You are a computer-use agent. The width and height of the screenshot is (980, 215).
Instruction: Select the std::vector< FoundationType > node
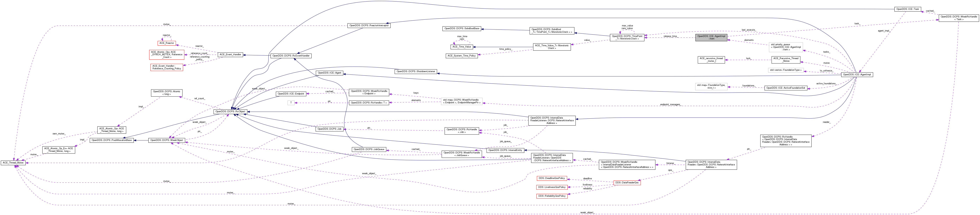click(786, 70)
